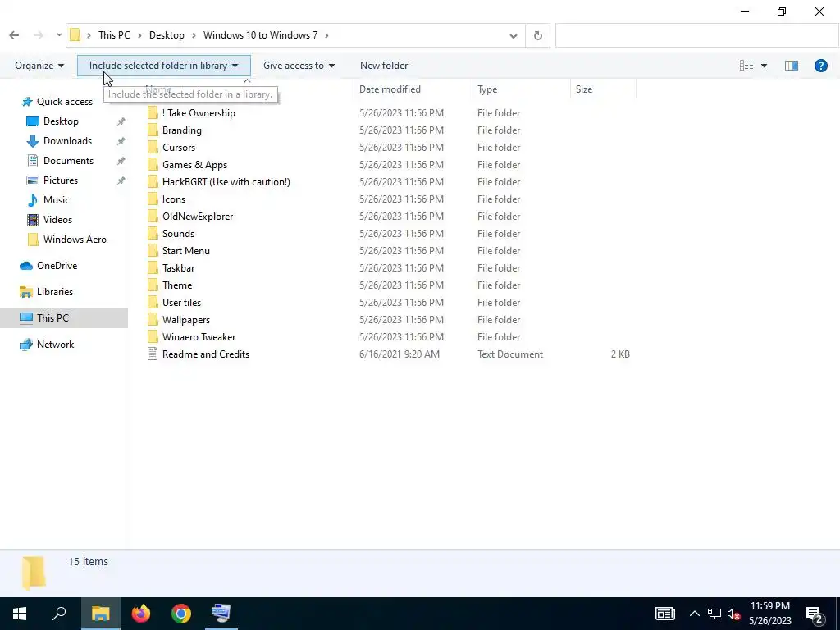Screen dimensions: 840x630
Task: Open the Windows Start button
Action: pyautogui.click(x=20, y=614)
